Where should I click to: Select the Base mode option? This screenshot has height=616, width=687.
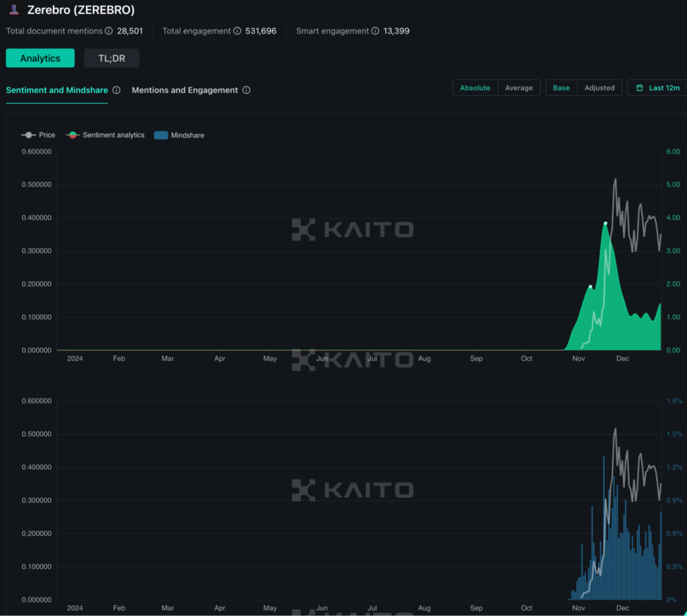pos(562,88)
